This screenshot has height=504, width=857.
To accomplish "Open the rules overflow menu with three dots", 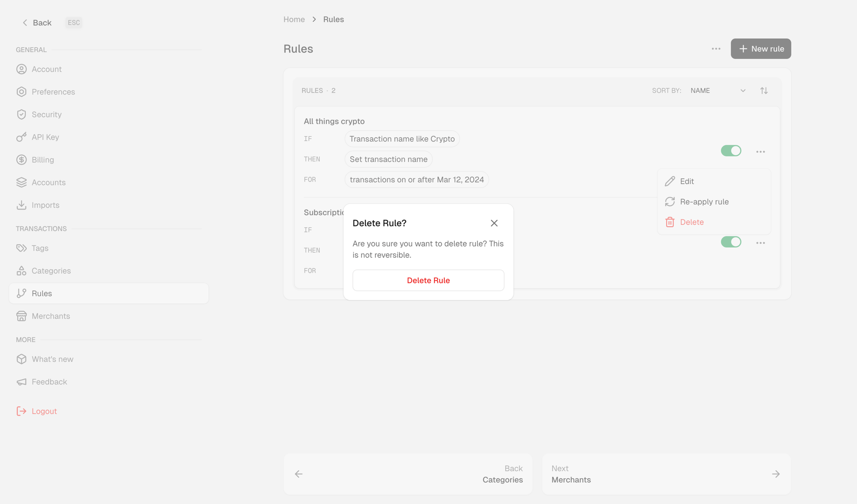I will coord(716,49).
